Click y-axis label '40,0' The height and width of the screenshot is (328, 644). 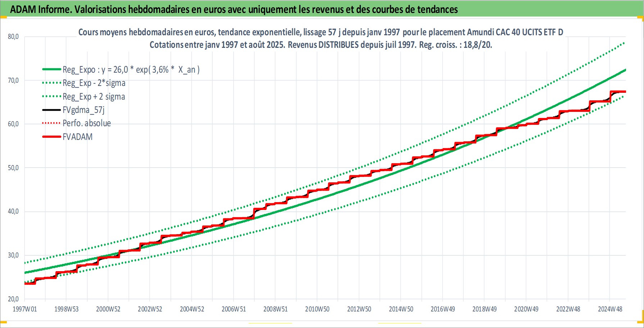[13, 211]
